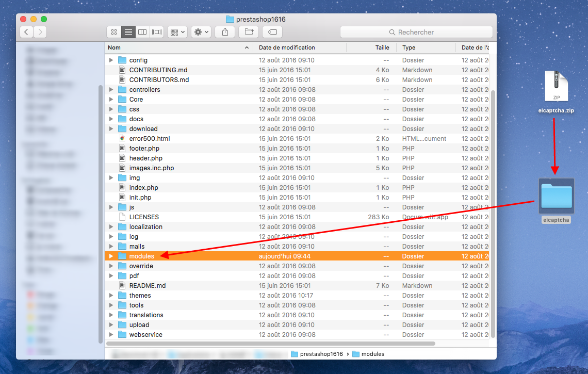The width and height of the screenshot is (588, 374).
Task: Expand the config folder disclosure triangle
Action: click(x=111, y=60)
